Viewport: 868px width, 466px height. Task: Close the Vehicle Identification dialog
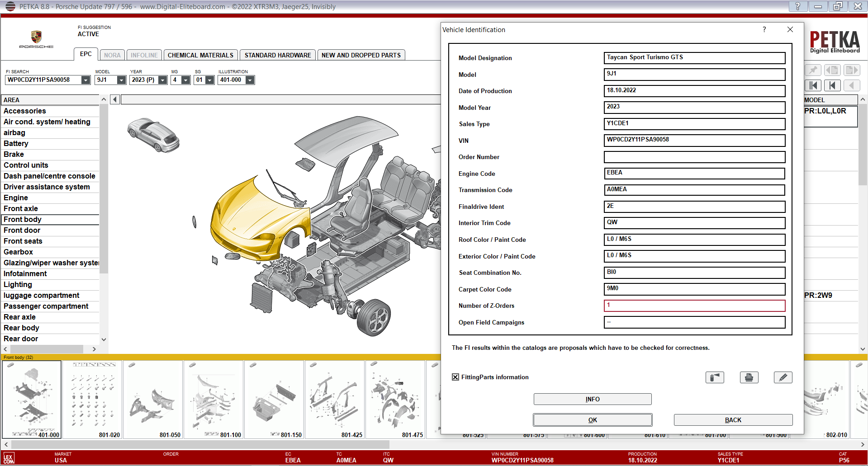[x=790, y=29]
